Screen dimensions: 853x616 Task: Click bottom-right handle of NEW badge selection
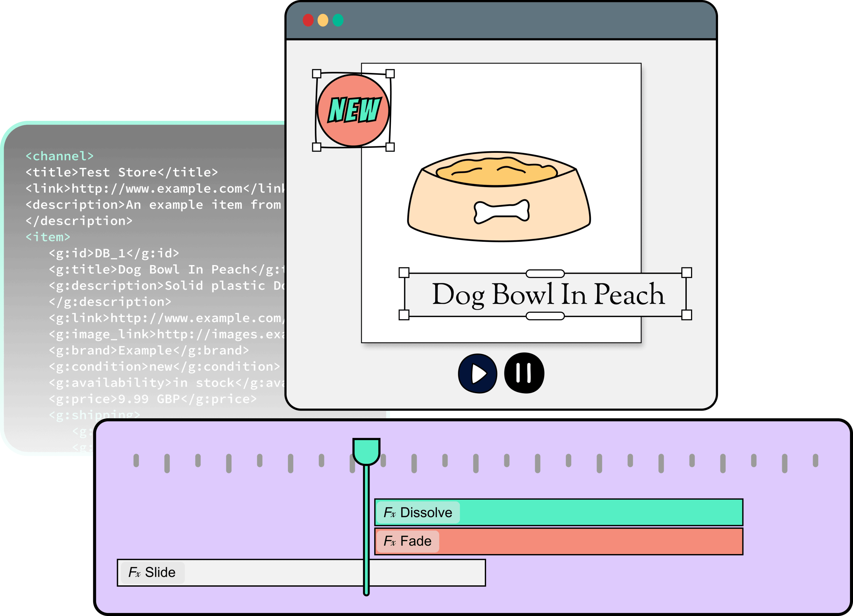point(390,147)
